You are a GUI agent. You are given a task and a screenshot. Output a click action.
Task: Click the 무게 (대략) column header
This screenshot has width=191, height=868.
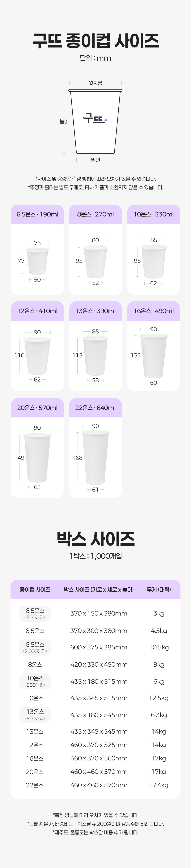click(x=159, y=589)
